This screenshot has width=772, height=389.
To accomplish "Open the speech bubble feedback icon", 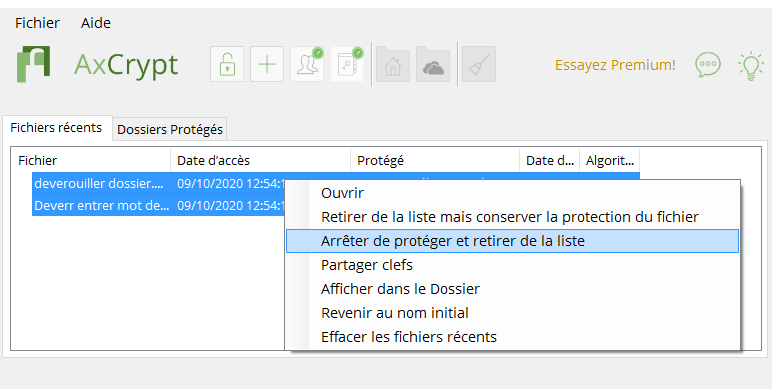I will pos(708,65).
